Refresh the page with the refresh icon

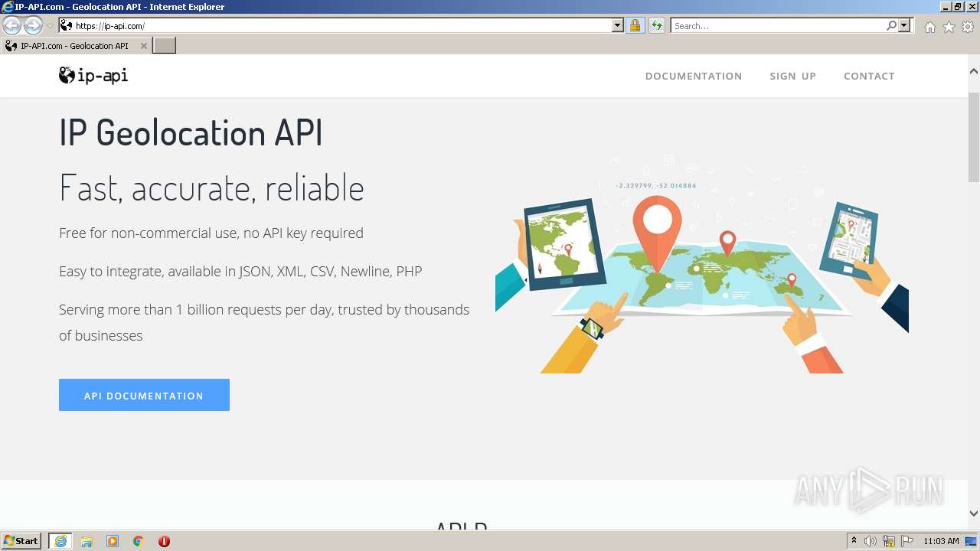(x=656, y=25)
